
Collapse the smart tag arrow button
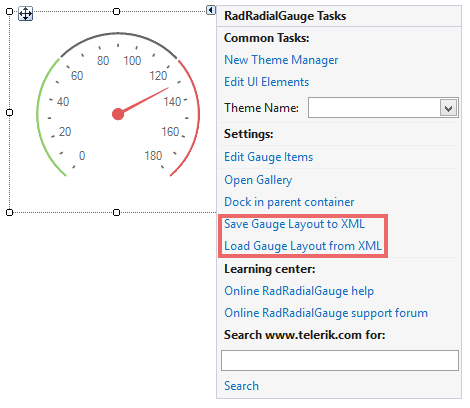[x=211, y=10]
